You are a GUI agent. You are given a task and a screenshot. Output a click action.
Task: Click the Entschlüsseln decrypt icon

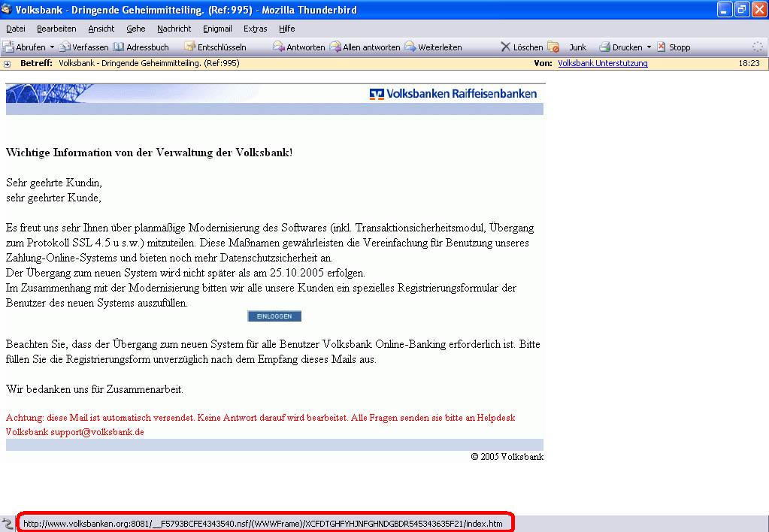[x=189, y=47]
